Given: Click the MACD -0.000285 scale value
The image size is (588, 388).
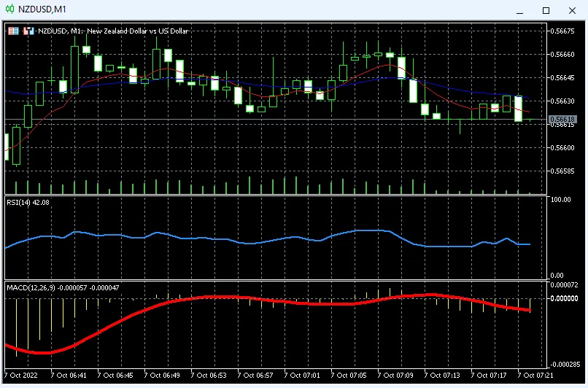Looking at the screenshot, I should (x=564, y=365).
